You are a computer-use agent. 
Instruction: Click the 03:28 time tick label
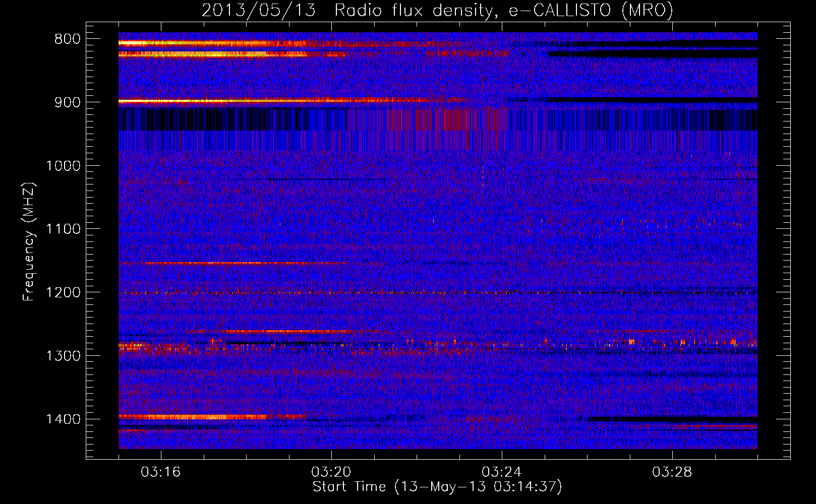[x=672, y=472]
